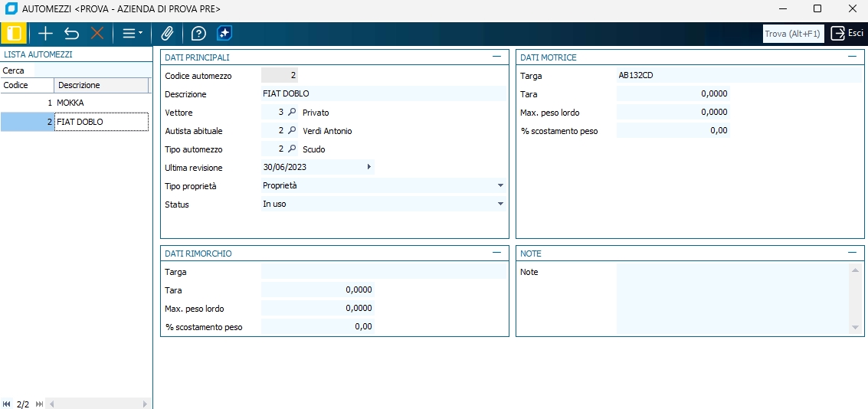Collapse DATI RIMORCHIO panel
The height and width of the screenshot is (409, 868).
496,253
